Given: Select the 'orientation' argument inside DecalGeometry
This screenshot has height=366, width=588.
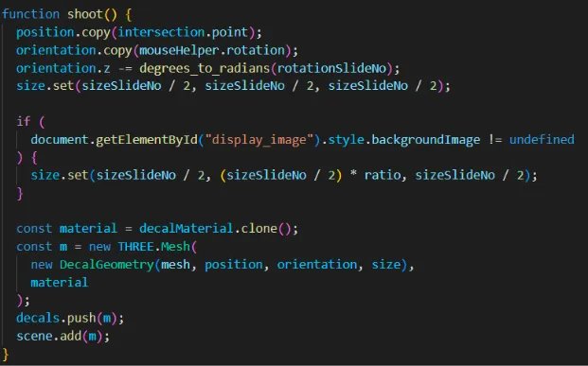Looking at the screenshot, I should point(317,265).
